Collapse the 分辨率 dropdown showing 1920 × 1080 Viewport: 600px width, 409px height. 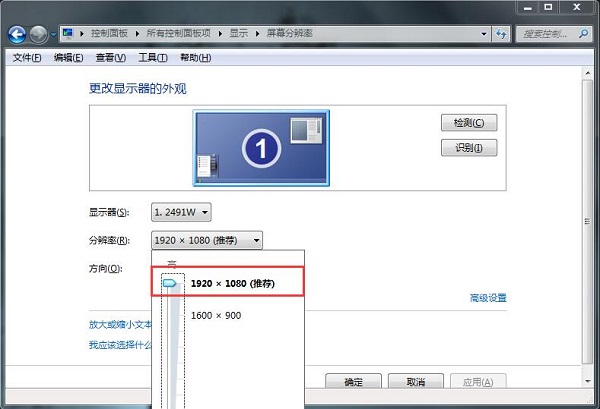(x=207, y=240)
